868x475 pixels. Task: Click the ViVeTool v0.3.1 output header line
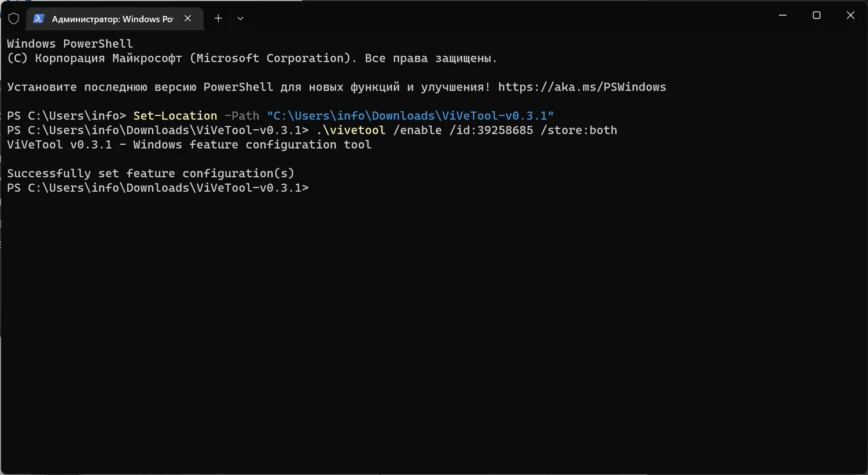point(189,145)
